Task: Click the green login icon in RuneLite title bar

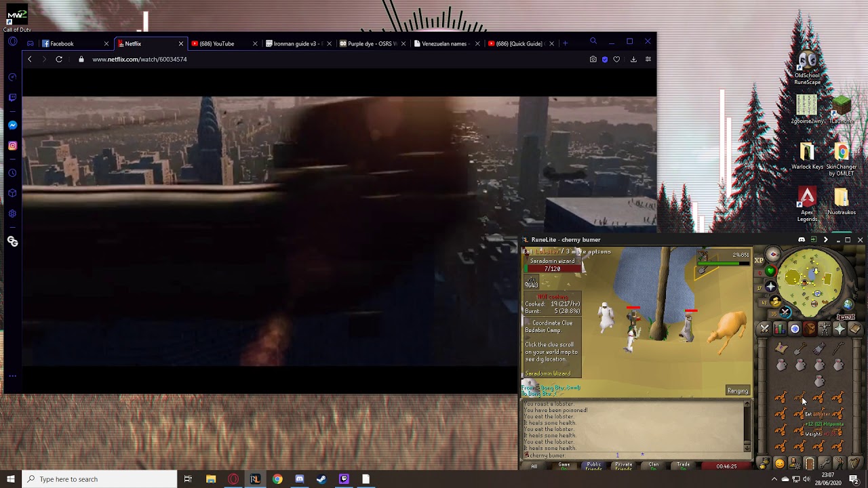Action: 813,239
